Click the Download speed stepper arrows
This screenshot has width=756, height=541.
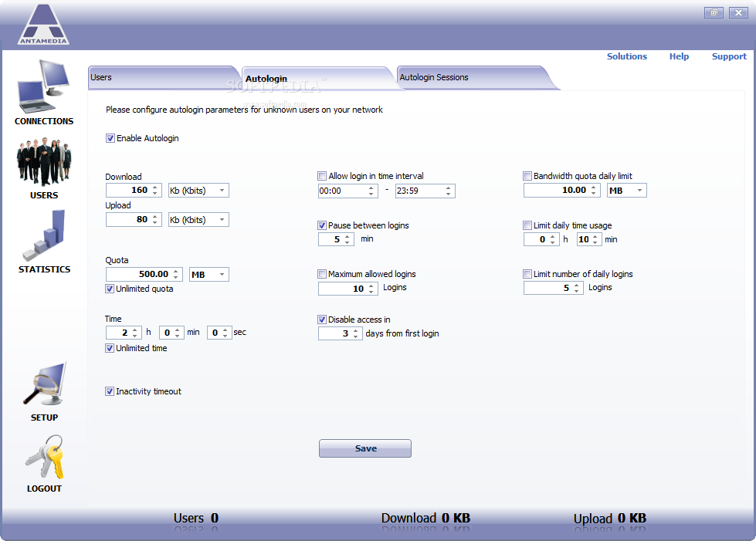154,191
